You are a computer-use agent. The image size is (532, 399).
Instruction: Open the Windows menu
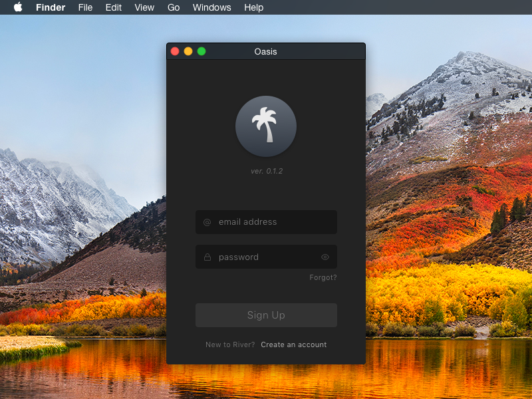point(211,7)
